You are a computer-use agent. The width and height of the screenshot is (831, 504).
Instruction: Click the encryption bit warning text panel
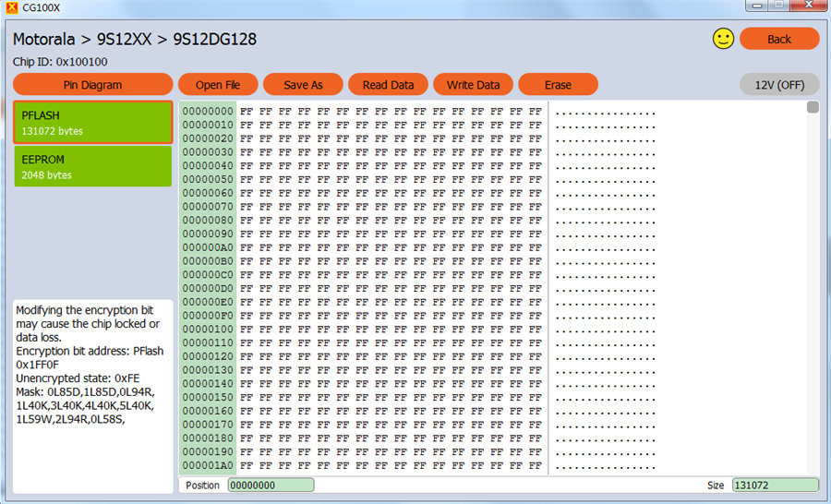[92, 396]
